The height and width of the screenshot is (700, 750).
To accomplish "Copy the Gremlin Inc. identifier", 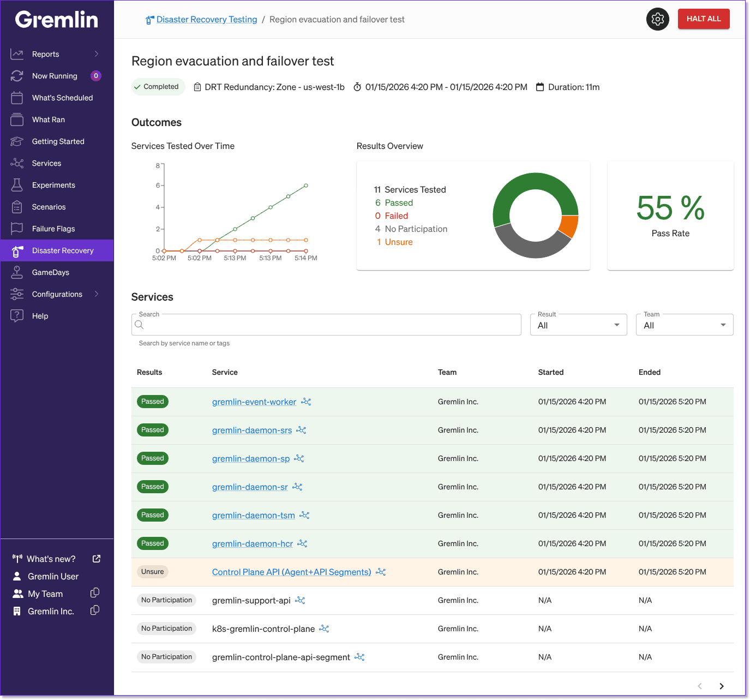I will pos(95,611).
